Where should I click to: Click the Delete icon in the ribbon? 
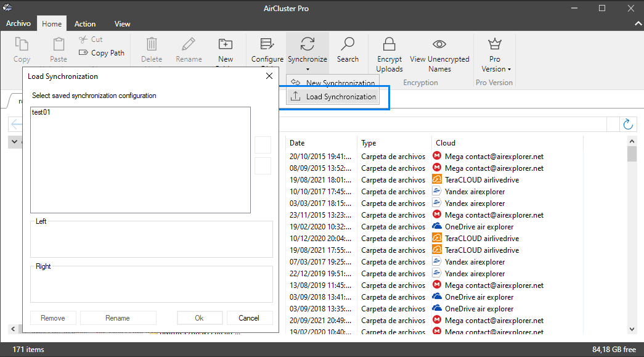pos(151,45)
